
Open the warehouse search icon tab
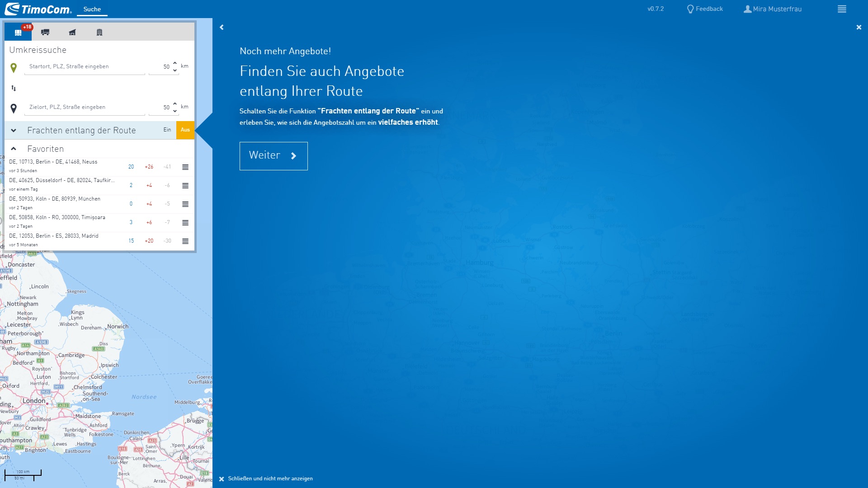click(72, 32)
